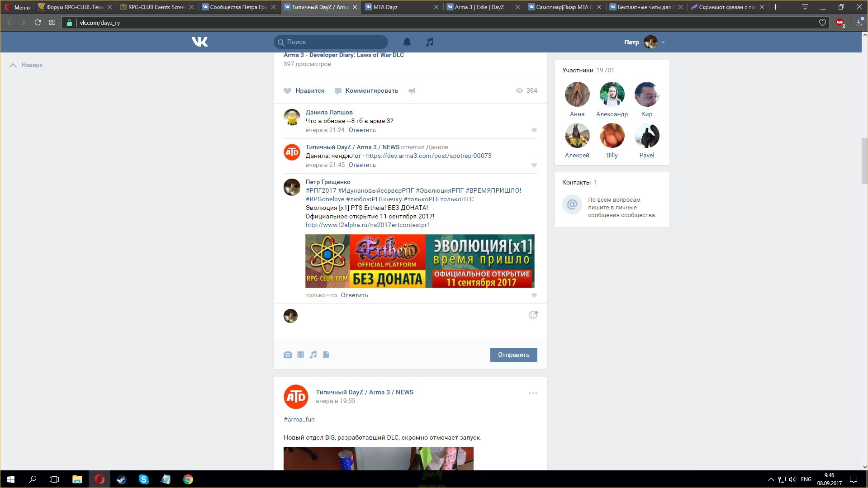
Task: Open member Алексей's avatar
Action: (577, 136)
